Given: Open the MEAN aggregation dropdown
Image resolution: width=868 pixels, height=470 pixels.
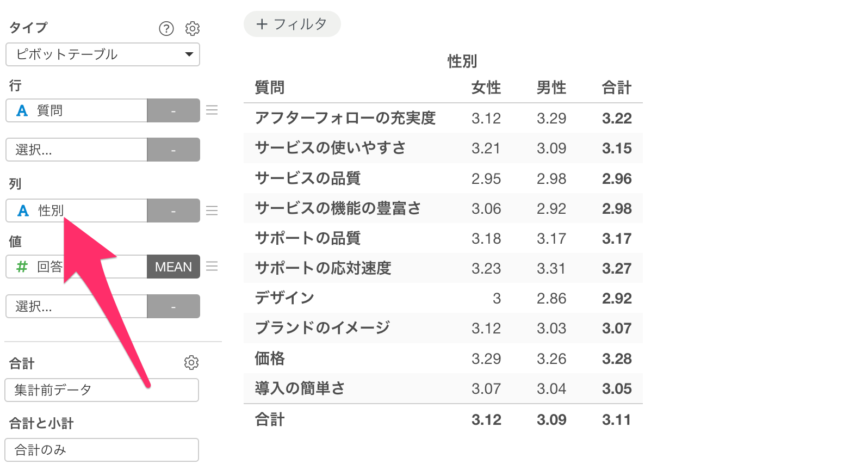Looking at the screenshot, I should pos(173,267).
